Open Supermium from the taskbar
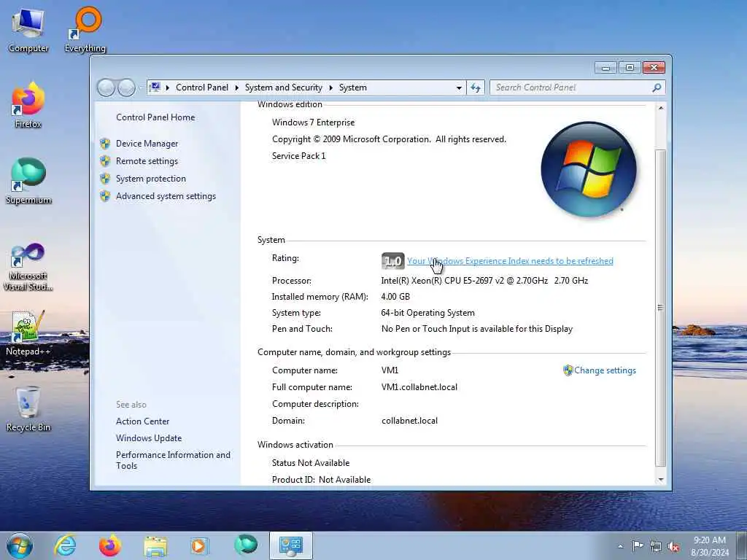 pos(246,545)
